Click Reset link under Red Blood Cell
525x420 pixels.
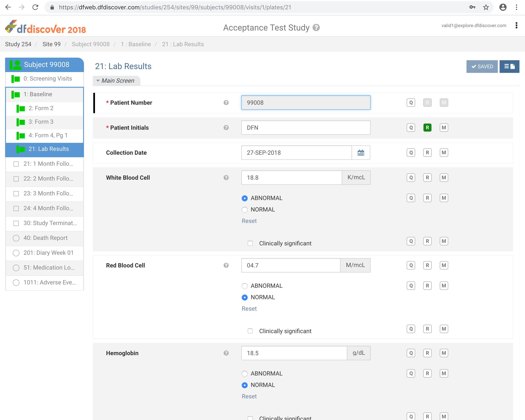(249, 309)
